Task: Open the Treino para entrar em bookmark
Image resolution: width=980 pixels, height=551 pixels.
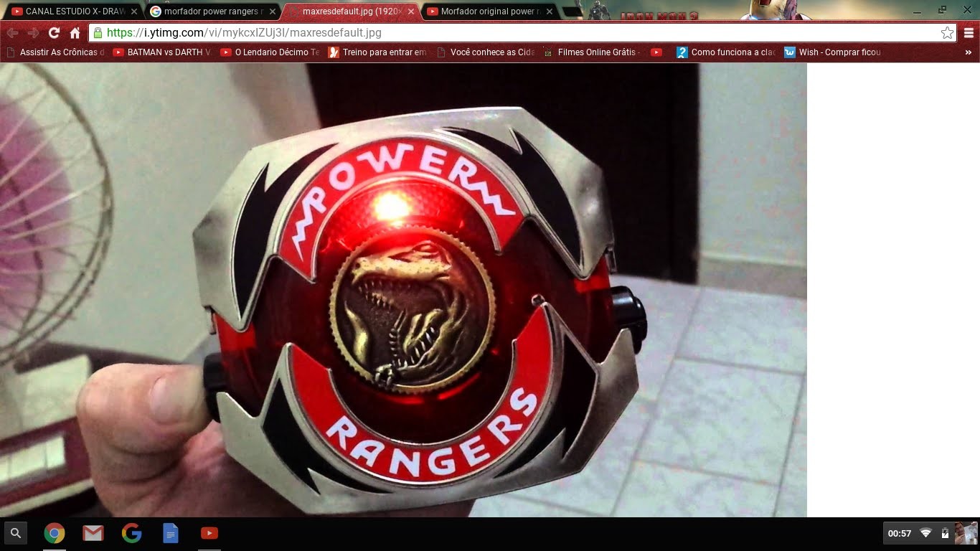Action: tap(377, 52)
